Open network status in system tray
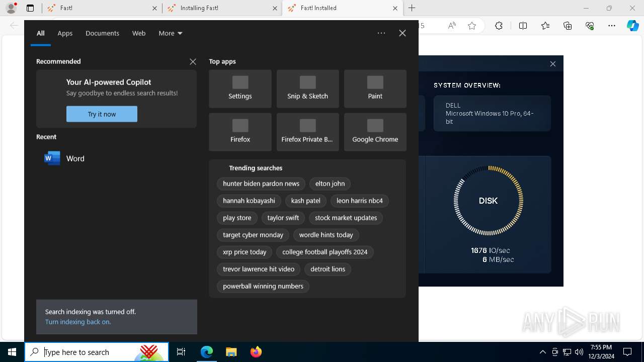The height and width of the screenshot is (362, 644). pos(567,352)
